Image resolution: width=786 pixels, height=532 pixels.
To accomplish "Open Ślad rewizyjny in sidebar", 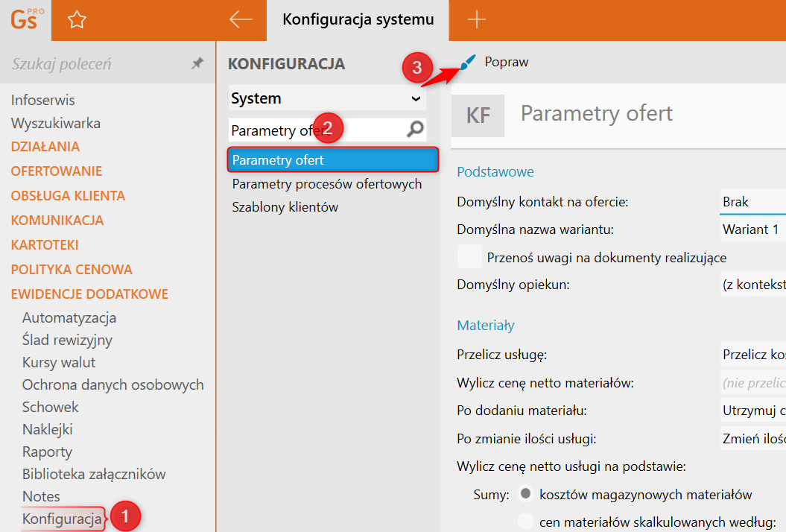I will point(67,340).
